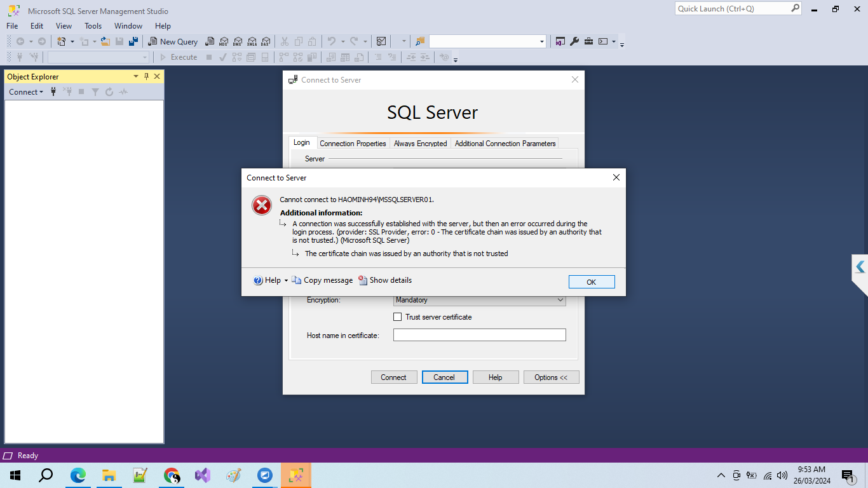The height and width of the screenshot is (488, 868).
Task: Click the Quick Launch search magnifier icon
Action: tap(796, 8)
